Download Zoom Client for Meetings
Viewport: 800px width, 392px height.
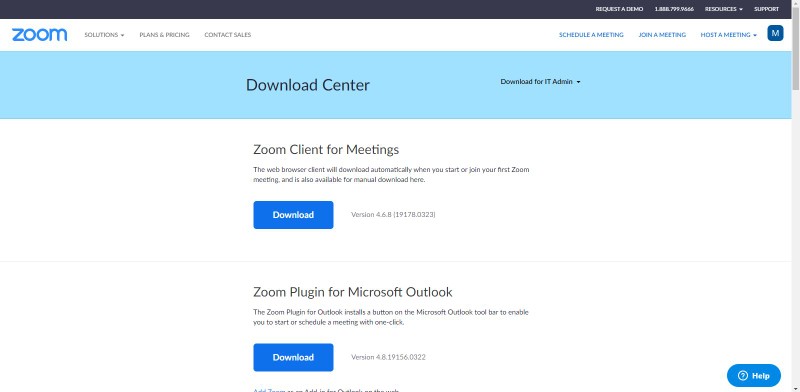click(x=293, y=215)
